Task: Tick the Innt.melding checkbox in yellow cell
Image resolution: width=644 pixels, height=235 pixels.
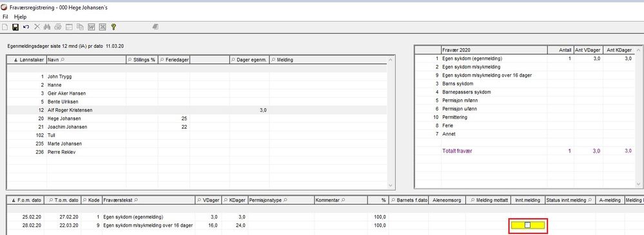Action: 528,225
